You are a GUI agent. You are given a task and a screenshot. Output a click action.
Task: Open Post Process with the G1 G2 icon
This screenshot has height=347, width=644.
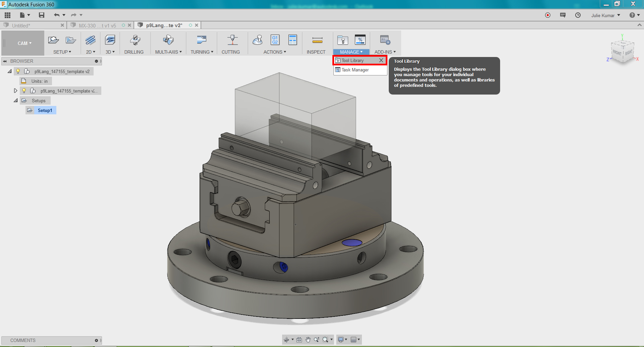(275, 40)
